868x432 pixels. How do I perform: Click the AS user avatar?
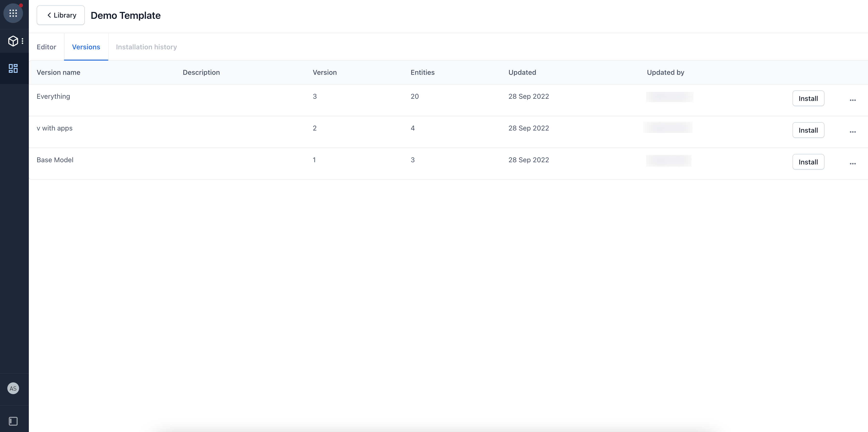(x=13, y=389)
